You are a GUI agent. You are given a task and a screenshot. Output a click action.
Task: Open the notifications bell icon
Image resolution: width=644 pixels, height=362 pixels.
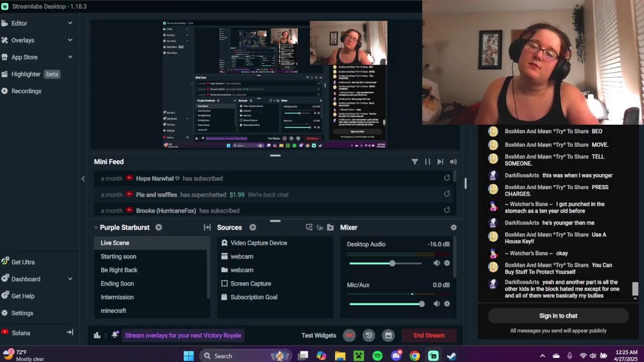pyautogui.click(x=115, y=335)
